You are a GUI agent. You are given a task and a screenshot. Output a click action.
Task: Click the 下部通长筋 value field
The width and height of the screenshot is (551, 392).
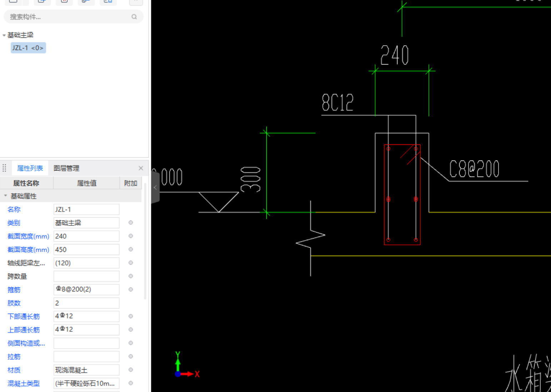(x=86, y=316)
